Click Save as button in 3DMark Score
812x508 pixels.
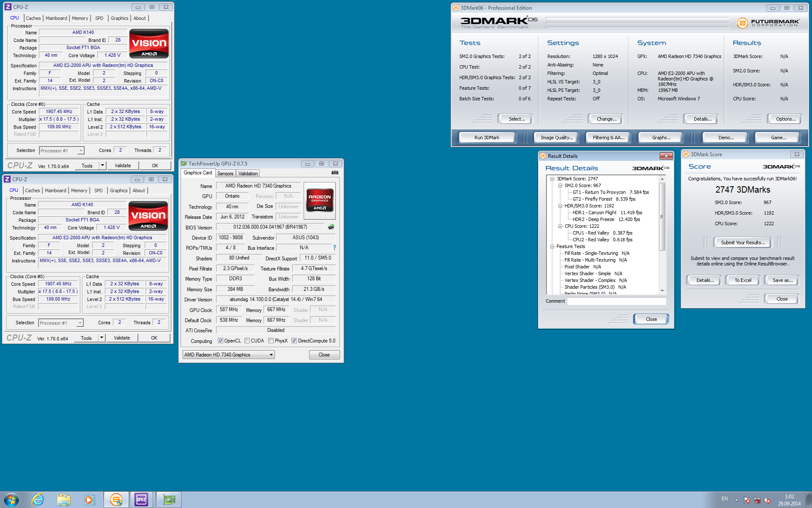(782, 280)
